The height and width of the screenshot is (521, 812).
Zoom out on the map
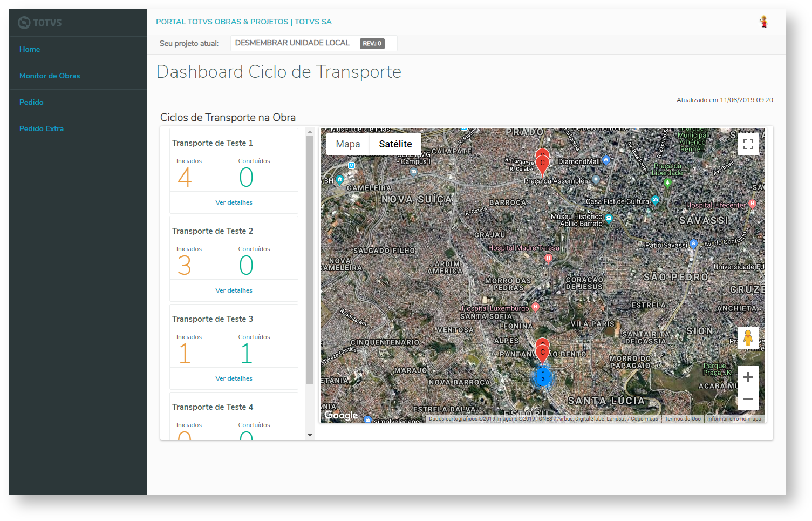748,399
